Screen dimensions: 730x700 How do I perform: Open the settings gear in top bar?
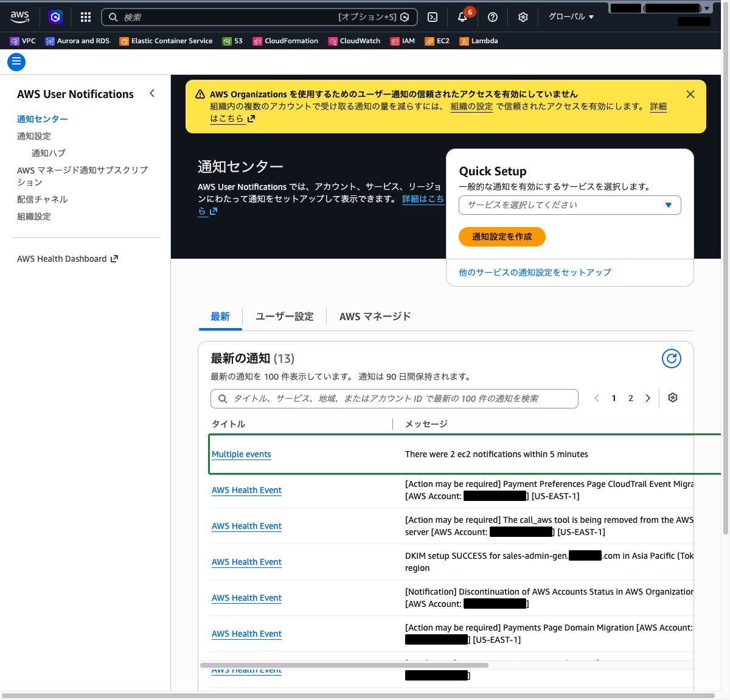(x=523, y=17)
